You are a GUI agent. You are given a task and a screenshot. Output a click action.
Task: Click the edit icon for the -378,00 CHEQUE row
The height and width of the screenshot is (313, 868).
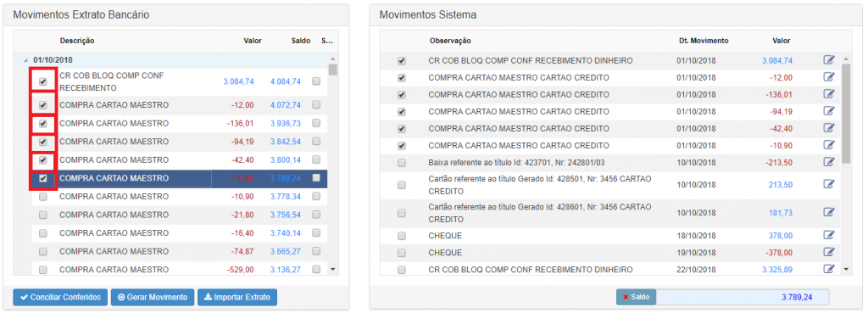[x=829, y=252]
